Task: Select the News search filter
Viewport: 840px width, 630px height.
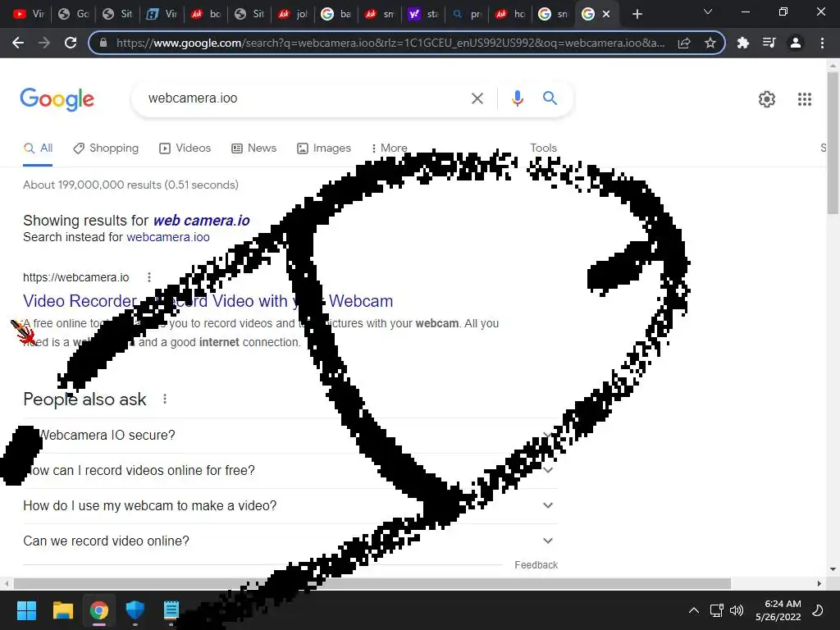Action: (x=254, y=148)
